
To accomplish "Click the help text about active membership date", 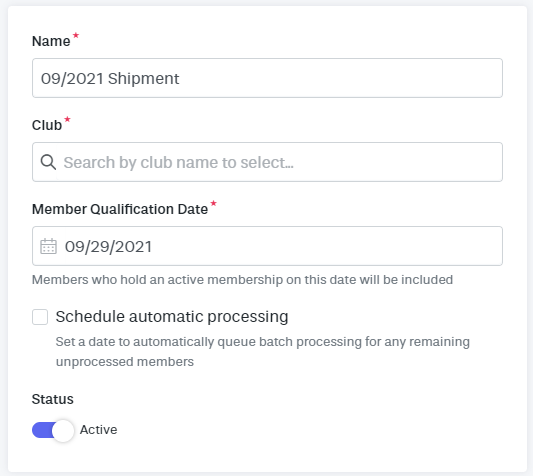I will click(242, 280).
